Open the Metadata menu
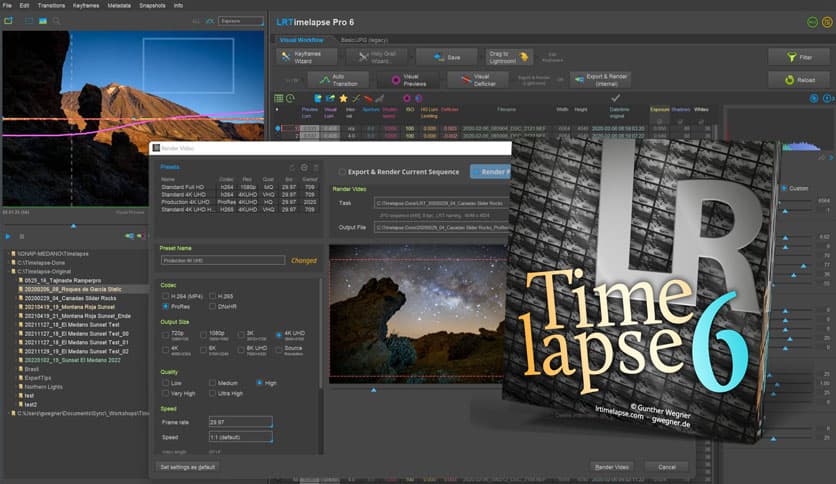 tap(119, 5)
